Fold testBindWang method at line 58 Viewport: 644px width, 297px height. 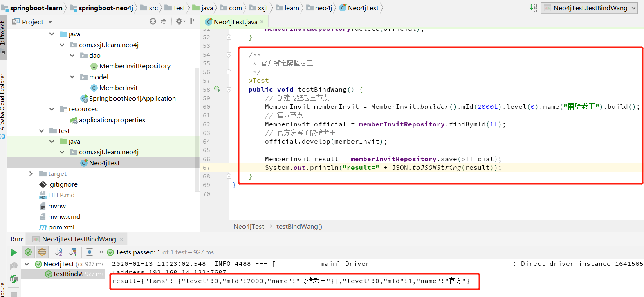tap(229, 90)
